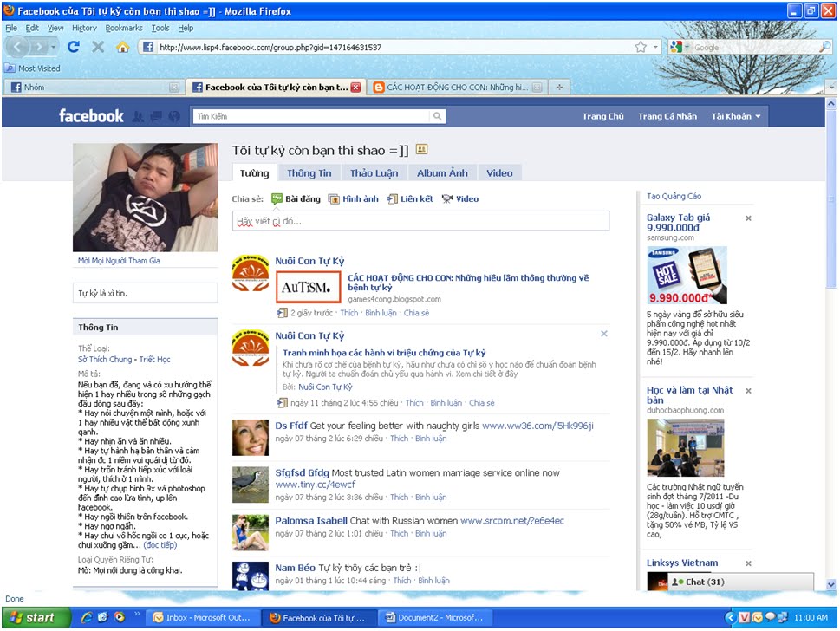The width and height of the screenshot is (840, 631).
Task: Click the Windows start button
Action: [x=36, y=618]
